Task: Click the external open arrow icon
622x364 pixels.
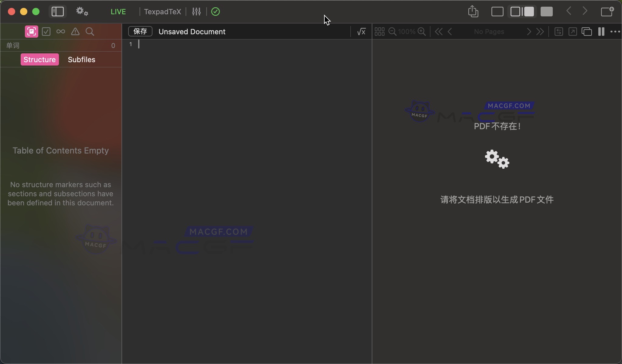Action: click(x=573, y=32)
